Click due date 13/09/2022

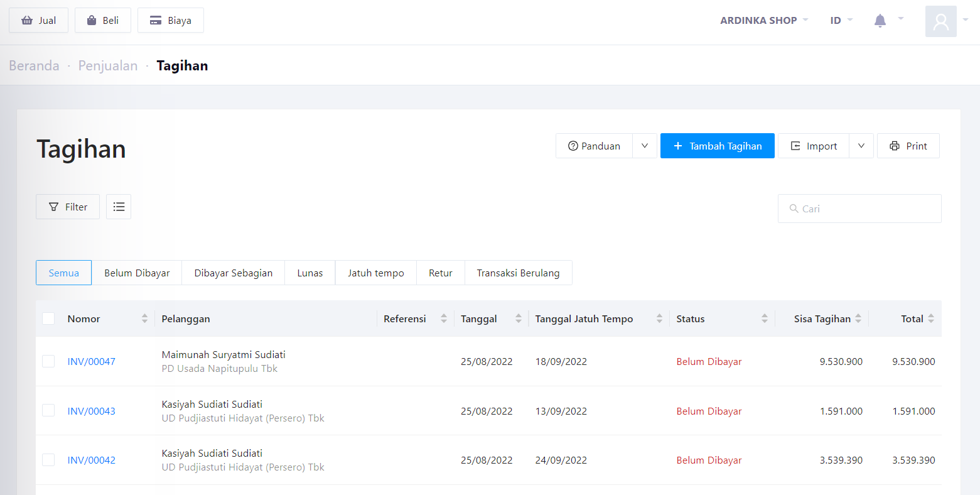pos(561,411)
